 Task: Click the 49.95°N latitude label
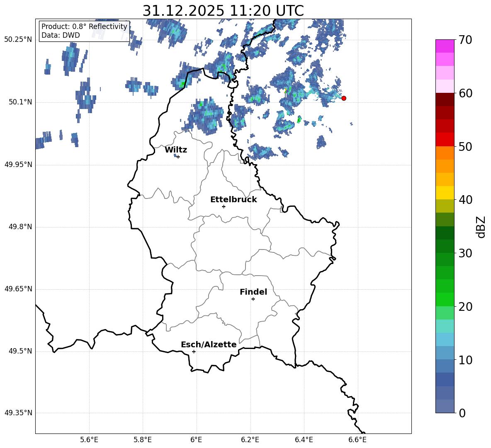[x=18, y=165]
